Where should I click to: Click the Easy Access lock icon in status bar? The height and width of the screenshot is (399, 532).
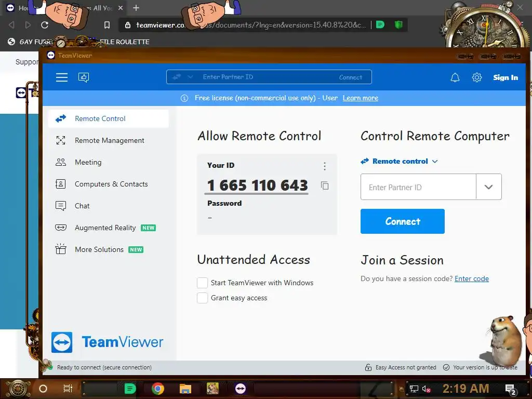coord(368,367)
